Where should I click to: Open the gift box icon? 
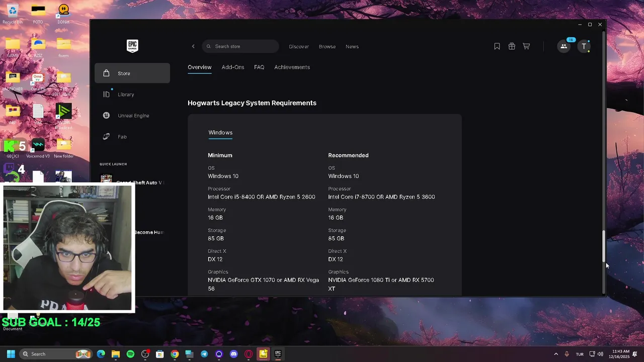(512, 46)
